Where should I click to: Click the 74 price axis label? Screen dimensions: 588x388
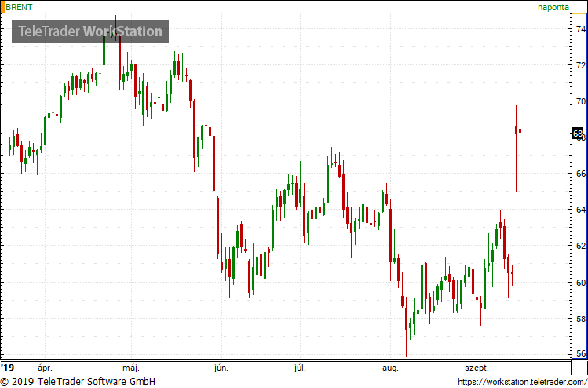coord(581,28)
